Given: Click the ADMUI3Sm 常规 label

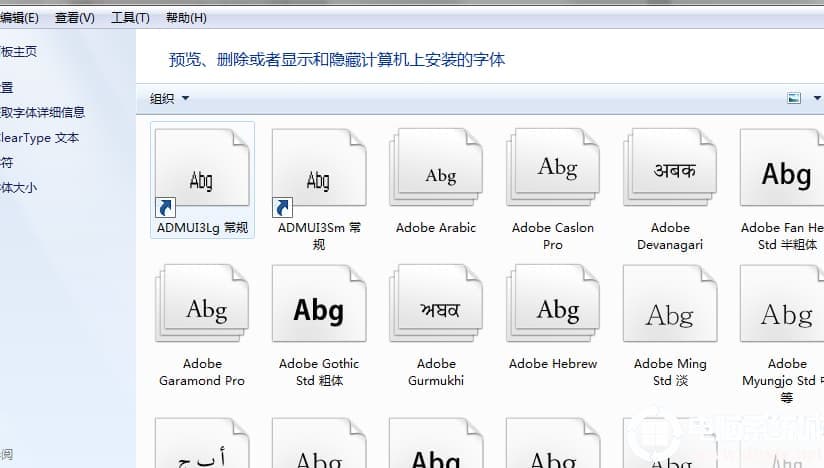Looking at the screenshot, I should [x=319, y=236].
